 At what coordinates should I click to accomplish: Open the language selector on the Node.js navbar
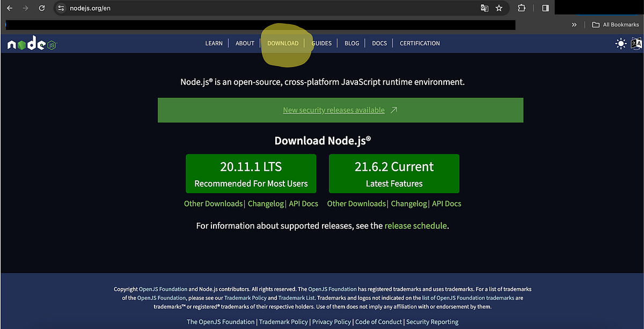[x=636, y=43]
